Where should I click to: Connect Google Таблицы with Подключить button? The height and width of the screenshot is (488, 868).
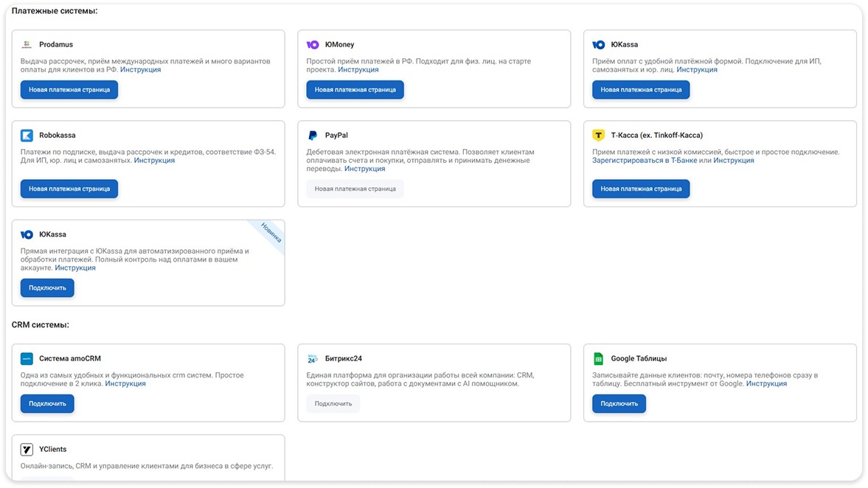click(x=619, y=404)
